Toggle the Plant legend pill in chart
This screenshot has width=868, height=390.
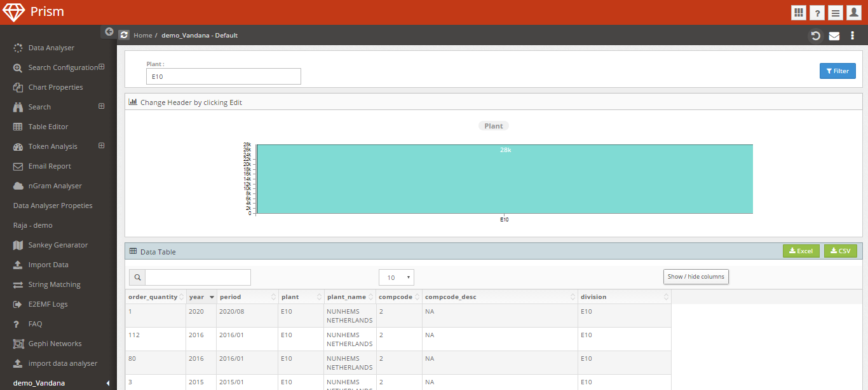[494, 126]
